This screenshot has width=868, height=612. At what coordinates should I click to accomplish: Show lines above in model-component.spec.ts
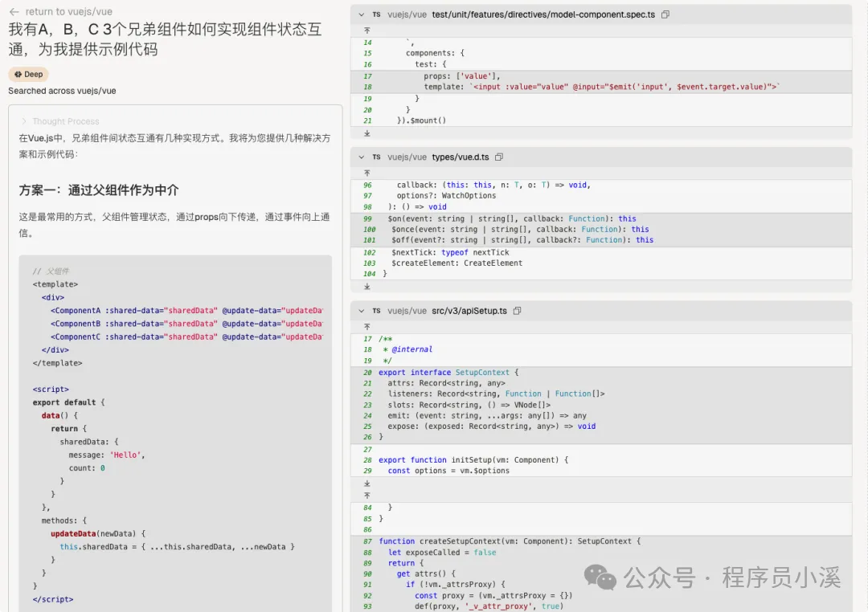click(367, 31)
